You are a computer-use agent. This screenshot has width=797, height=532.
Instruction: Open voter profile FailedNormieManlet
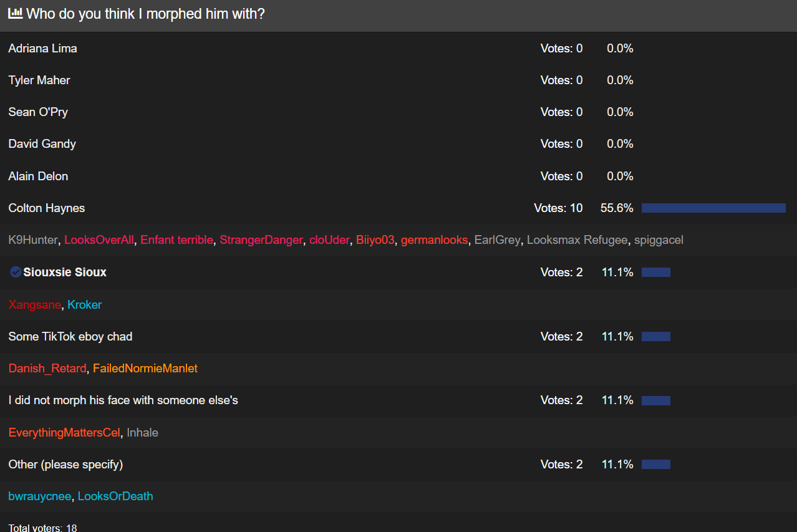coord(145,369)
